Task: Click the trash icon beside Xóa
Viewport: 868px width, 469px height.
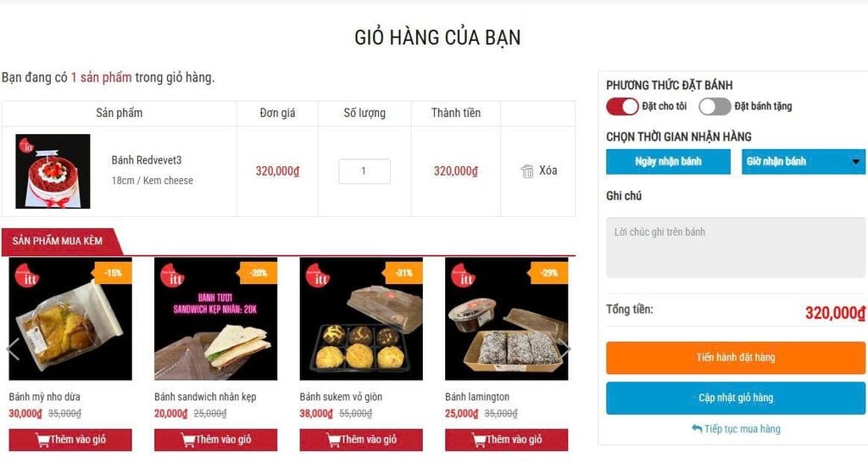Action: click(527, 171)
